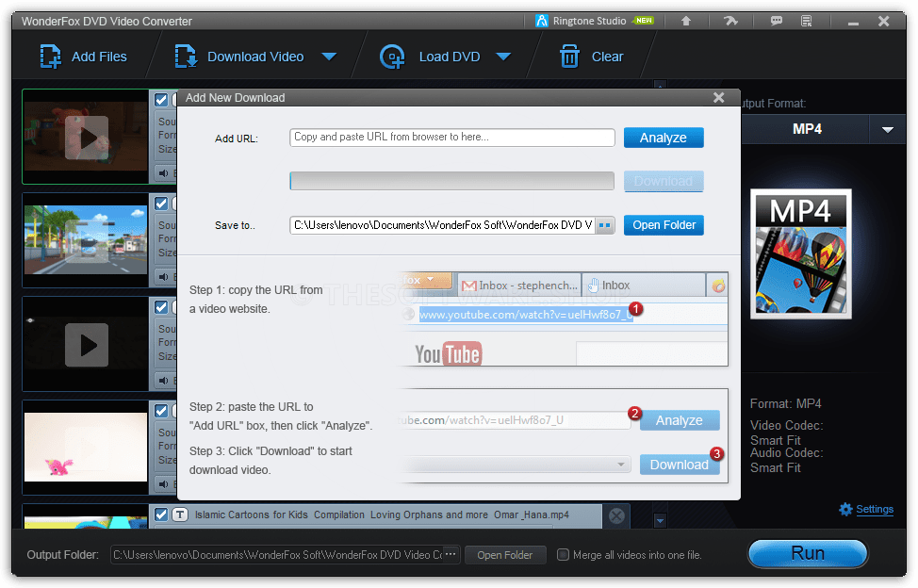Click the Clear trash can icon
Viewport: 918px width, 588px height.
click(x=569, y=57)
